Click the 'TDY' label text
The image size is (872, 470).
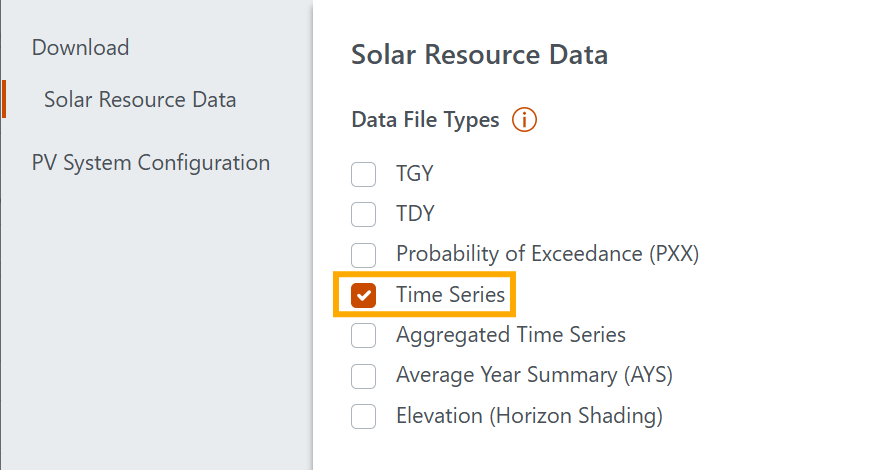click(x=415, y=214)
